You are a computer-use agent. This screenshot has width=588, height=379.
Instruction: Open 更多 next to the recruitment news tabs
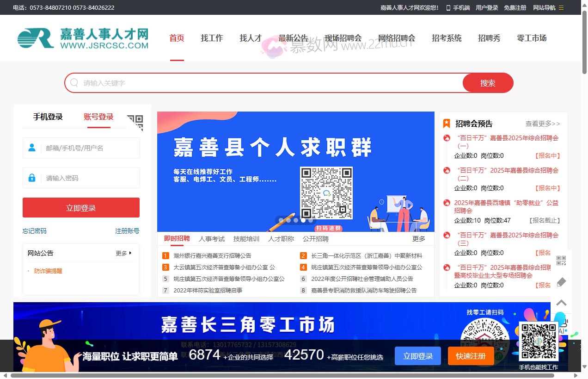click(418, 238)
